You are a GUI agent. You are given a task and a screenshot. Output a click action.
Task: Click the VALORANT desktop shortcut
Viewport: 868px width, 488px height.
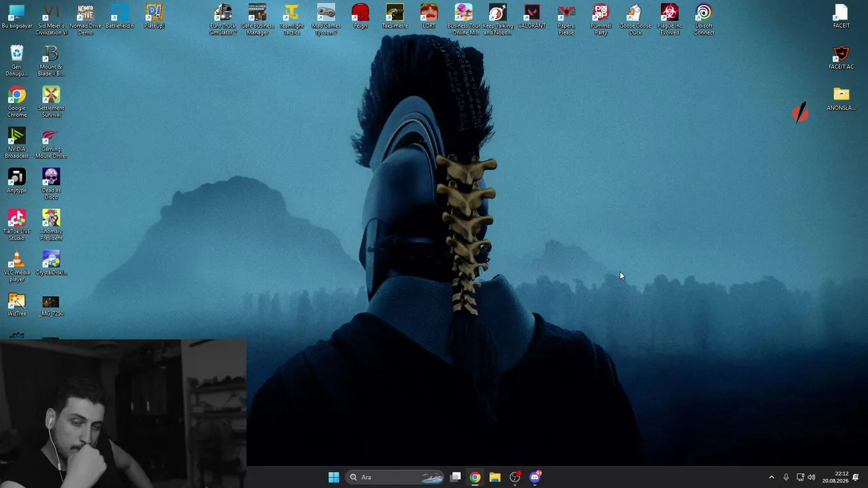[x=532, y=16]
